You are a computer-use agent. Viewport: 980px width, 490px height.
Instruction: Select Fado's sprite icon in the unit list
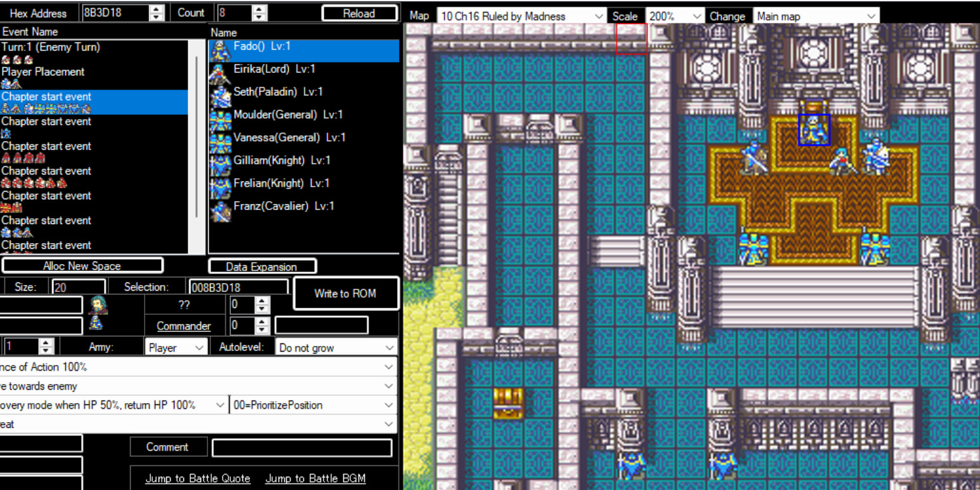(220, 51)
